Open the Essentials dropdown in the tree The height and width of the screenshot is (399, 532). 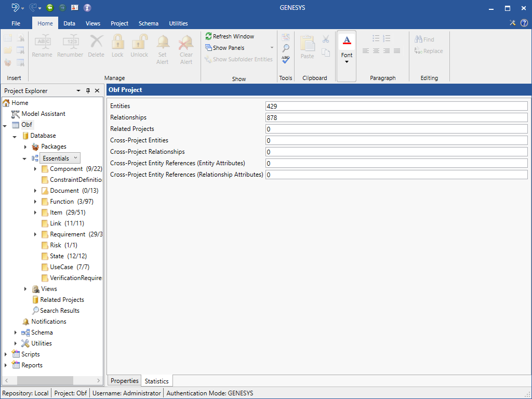[76, 158]
